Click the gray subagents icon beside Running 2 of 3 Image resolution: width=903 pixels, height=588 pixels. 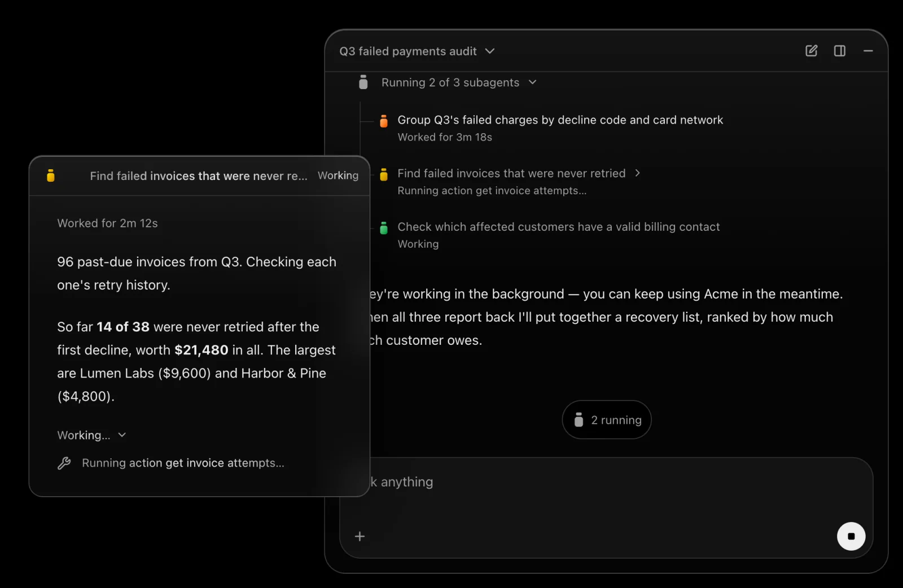(x=363, y=82)
